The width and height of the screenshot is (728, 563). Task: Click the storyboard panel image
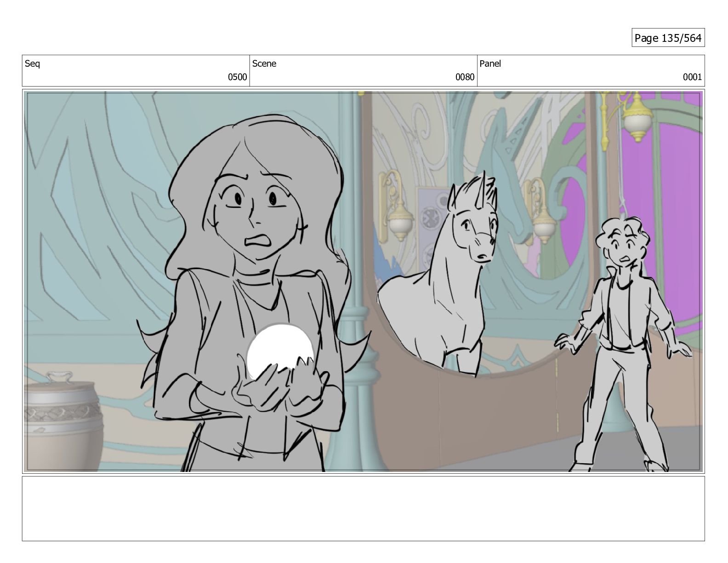tap(363, 281)
